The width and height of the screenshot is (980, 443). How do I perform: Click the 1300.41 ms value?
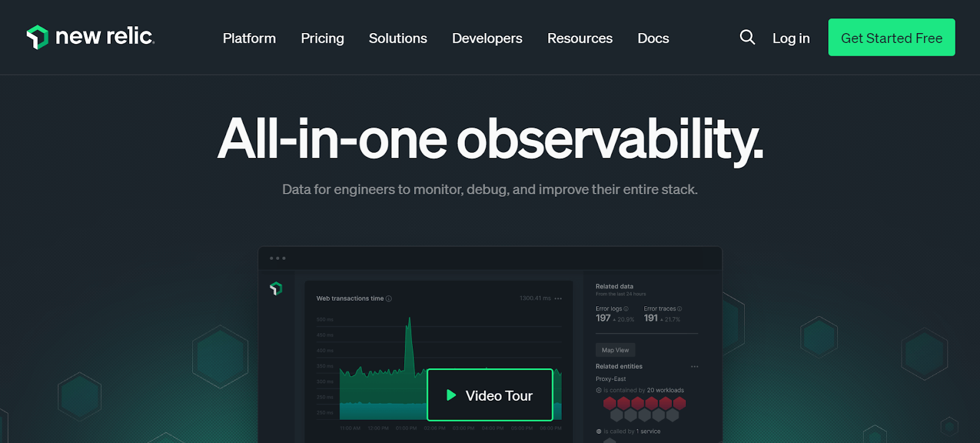535,298
